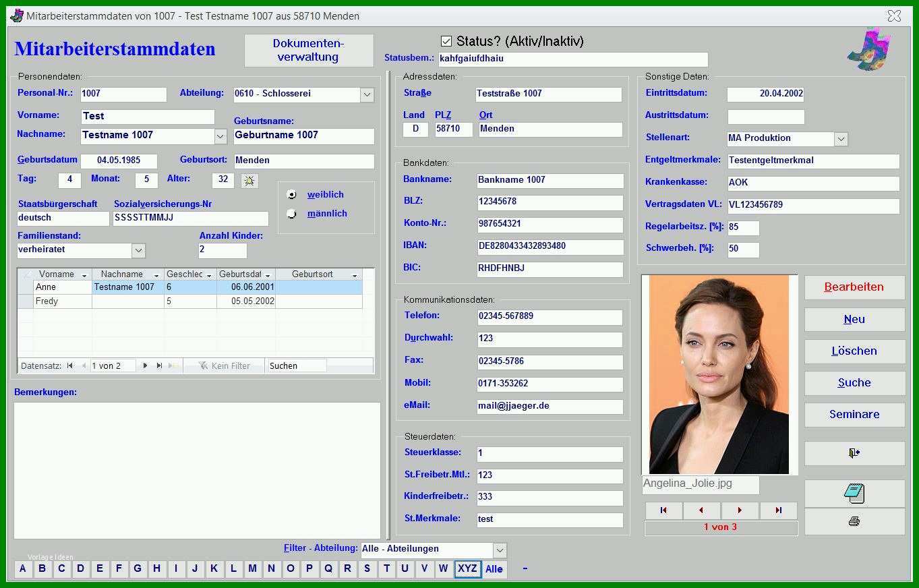Click into the Bemerkungen text area
The width and height of the screenshot is (919, 588).
pyautogui.click(x=197, y=471)
